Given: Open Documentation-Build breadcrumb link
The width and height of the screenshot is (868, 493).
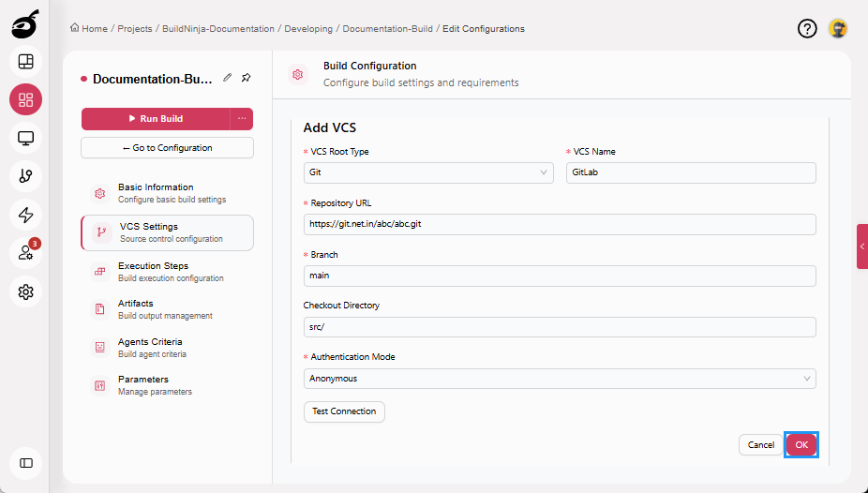Looking at the screenshot, I should pyautogui.click(x=387, y=29).
